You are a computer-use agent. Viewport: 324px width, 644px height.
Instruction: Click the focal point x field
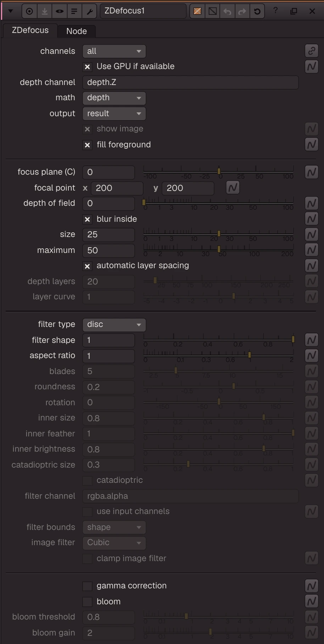tap(117, 188)
